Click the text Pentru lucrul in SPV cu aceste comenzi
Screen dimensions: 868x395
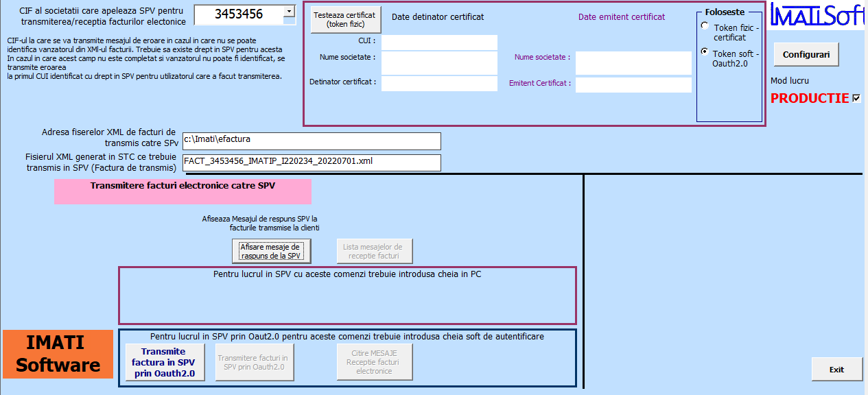point(347,274)
